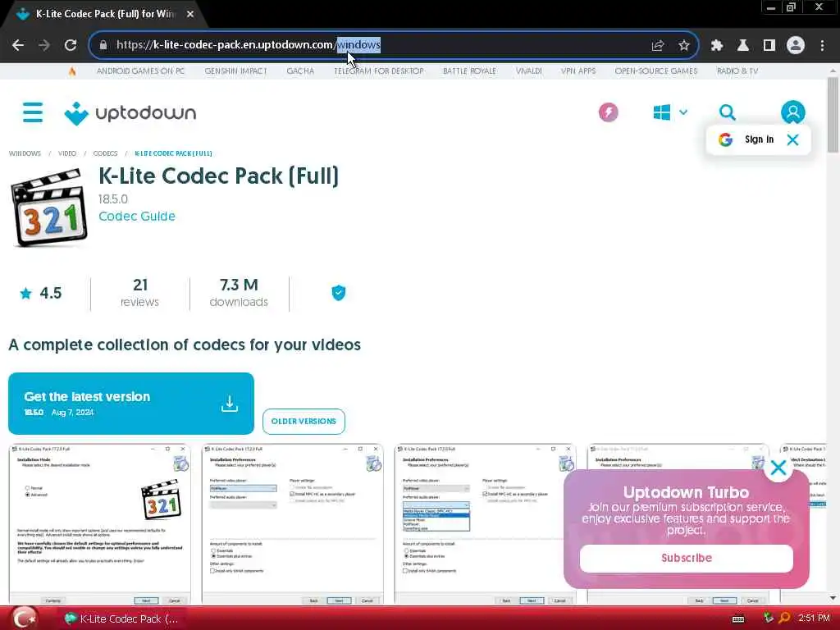Screen dimensions: 840x630
Task: Click the Uptodown Turbo lightning icon
Action: (x=608, y=112)
